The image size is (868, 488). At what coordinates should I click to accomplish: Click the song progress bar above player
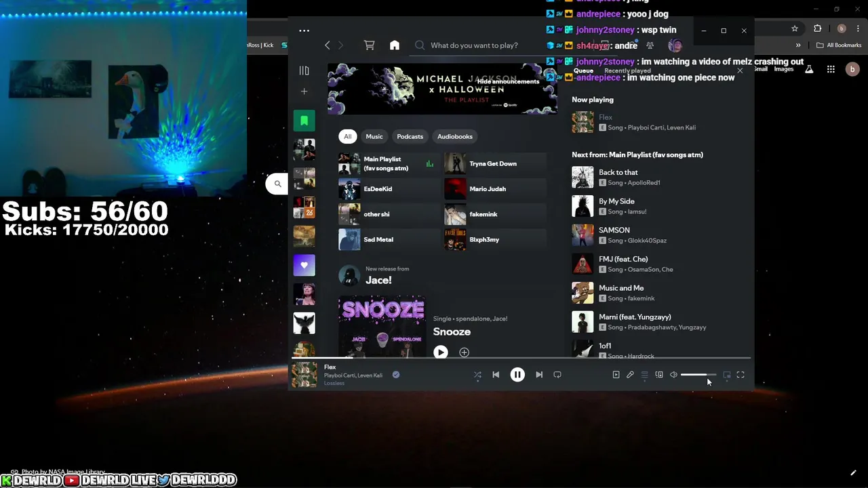pyautogui.click(x=521, y=358)
